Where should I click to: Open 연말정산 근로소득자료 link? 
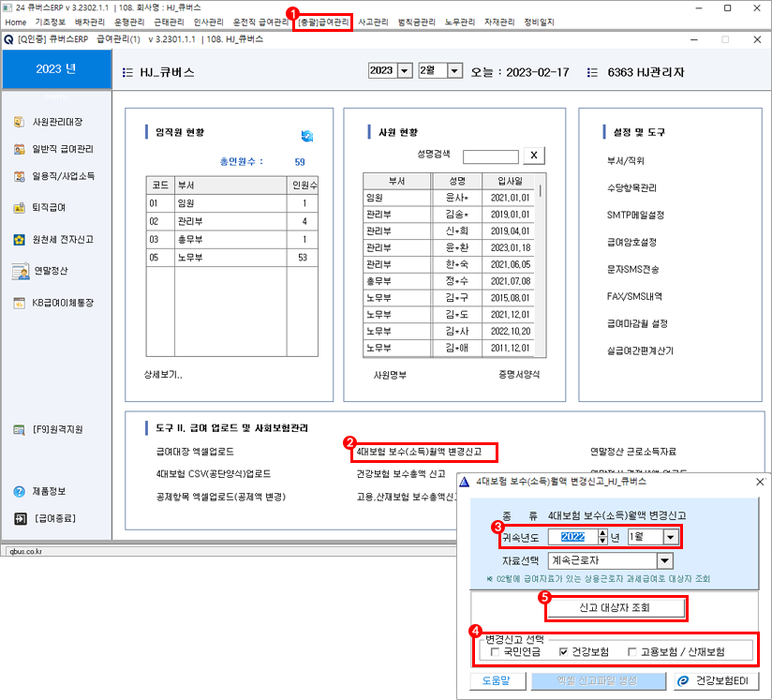[x=633, y=452]
